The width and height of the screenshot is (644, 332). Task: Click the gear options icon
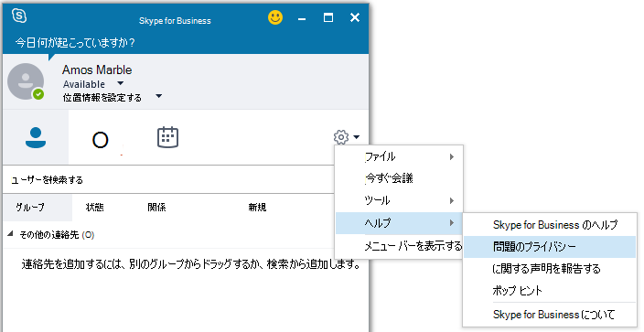click(x=341, y=137)
